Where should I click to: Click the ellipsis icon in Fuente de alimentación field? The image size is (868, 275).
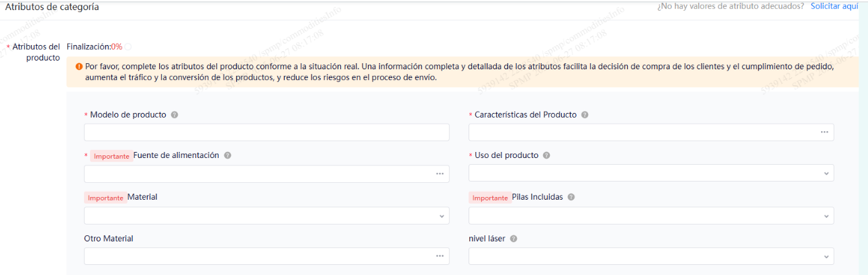[x=440, y=173]
